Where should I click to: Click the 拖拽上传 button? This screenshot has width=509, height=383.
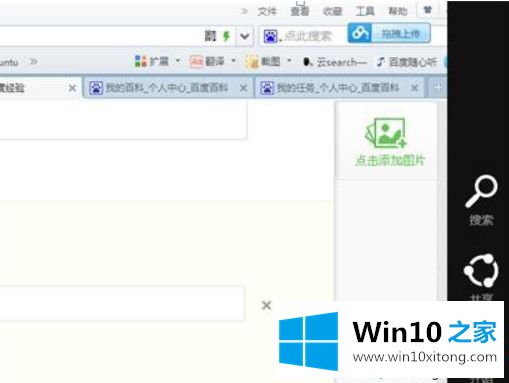401,33
